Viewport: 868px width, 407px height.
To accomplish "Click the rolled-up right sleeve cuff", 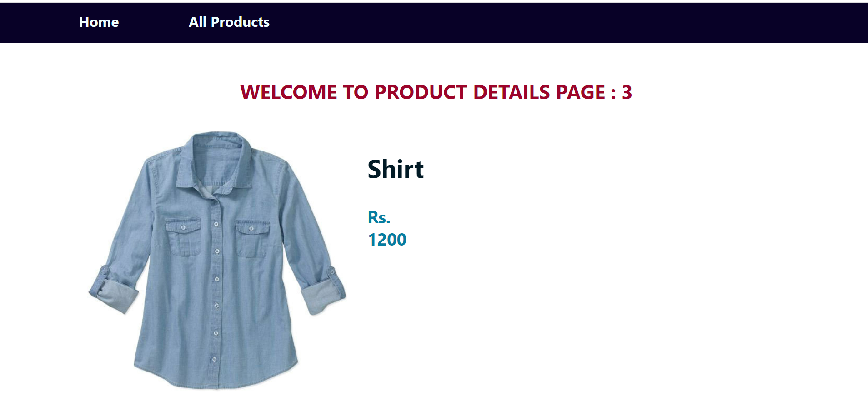I will pos(323,292).
